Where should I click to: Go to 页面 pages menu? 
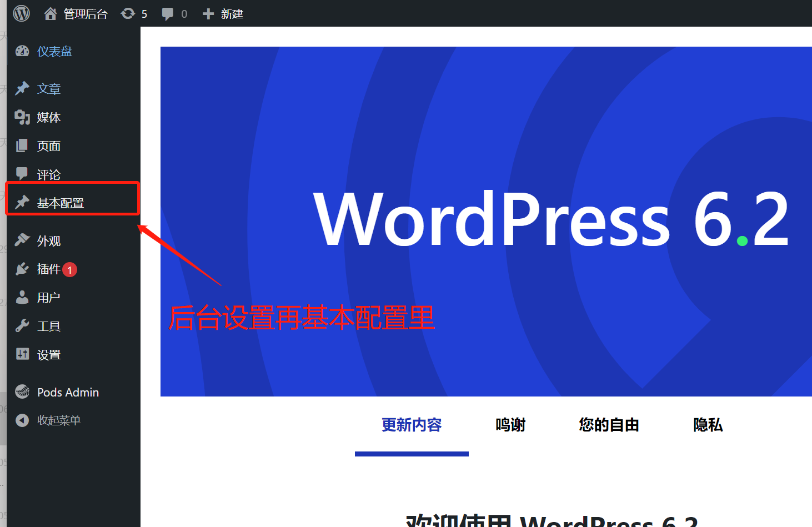49,146
